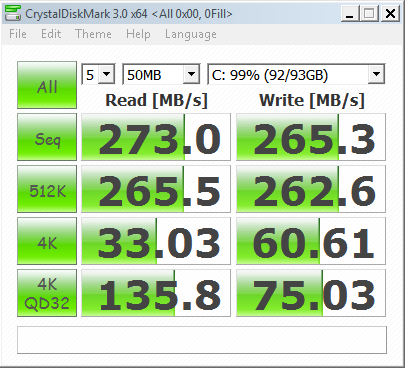The height and width of the screenshot is (368, 405).
Task: Start the 4K QD32 benchmark test
Action: pos(47,293)
